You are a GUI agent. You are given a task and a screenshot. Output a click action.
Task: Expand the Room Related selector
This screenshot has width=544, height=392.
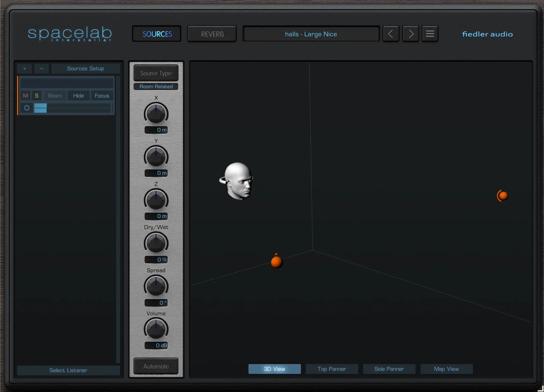(156, 86)
